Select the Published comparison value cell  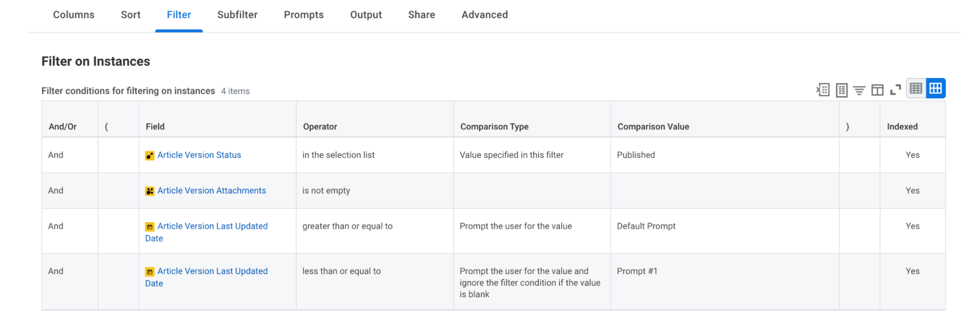[636, 155]
